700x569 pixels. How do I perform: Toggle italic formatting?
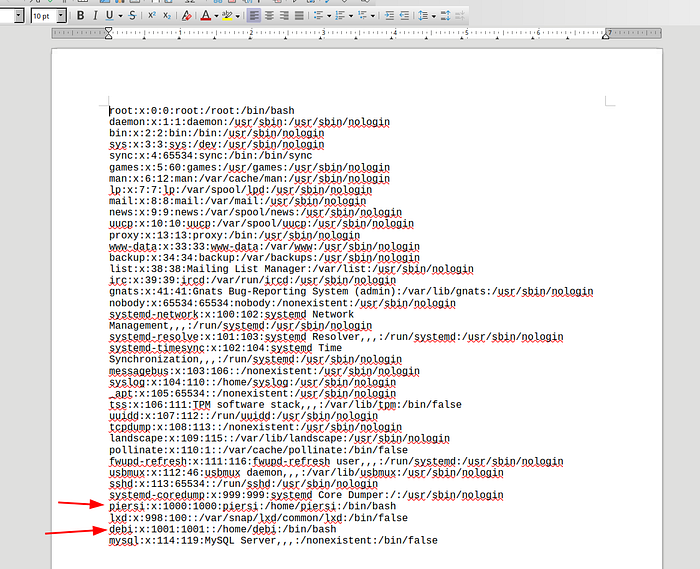click(96, 16)
